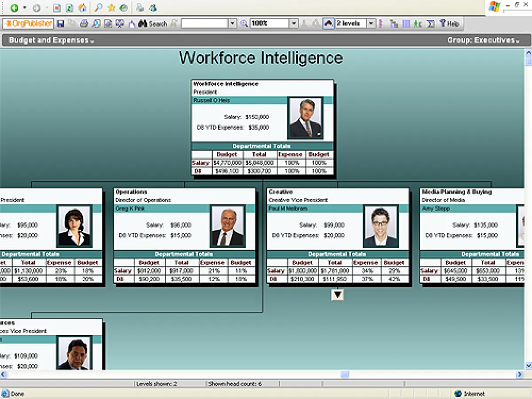Click the browser Refresh icon
The image size is (532, 399).
point(70,8)
